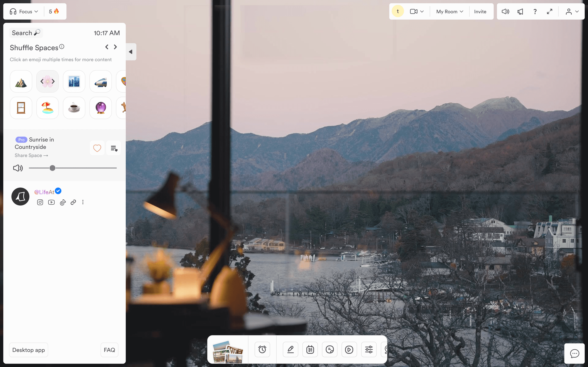Favorite the Sunrise in Countryside space
Viewport: 588px width, 367px height.
[x=97, y=148]
